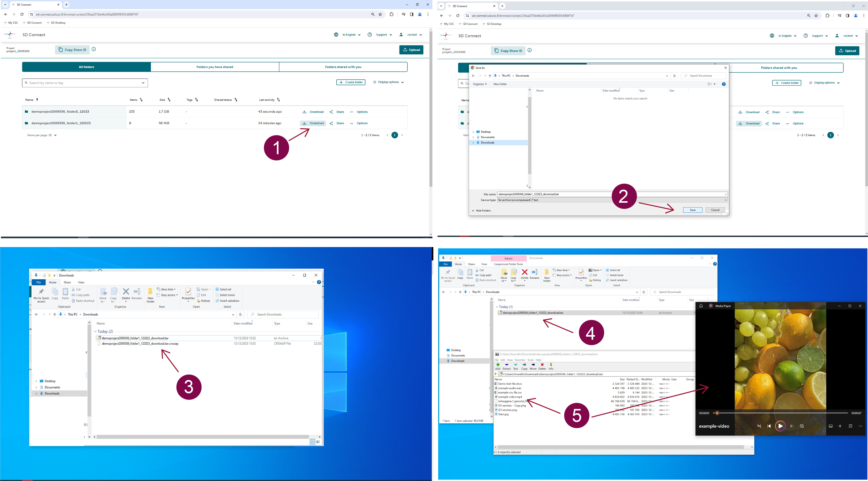Click Save in the Save As dialog
This screenshot has height=481, width=868.
click(x=693, y=210)
